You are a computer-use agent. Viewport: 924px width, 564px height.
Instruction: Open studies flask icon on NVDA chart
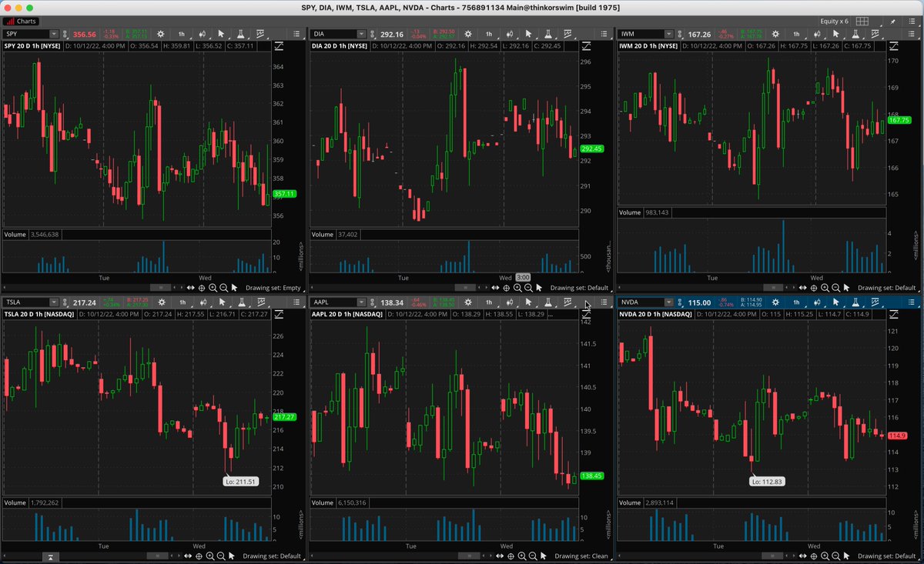click(855, 302)
